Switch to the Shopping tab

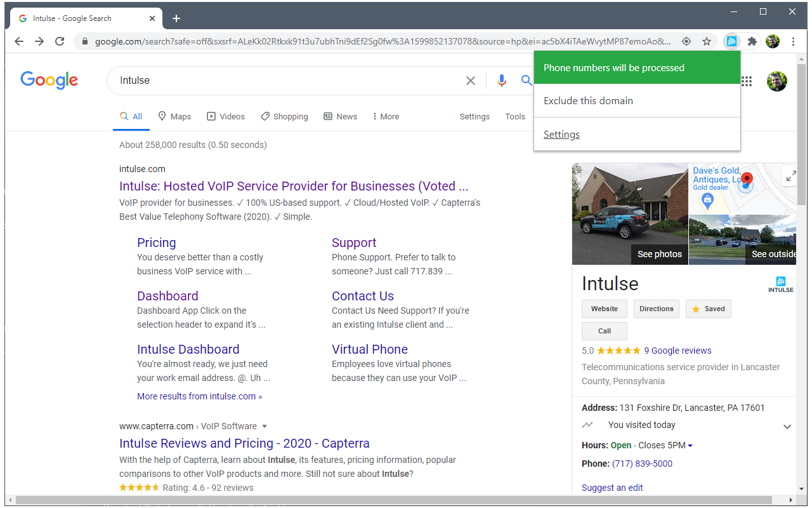[284, 117]
